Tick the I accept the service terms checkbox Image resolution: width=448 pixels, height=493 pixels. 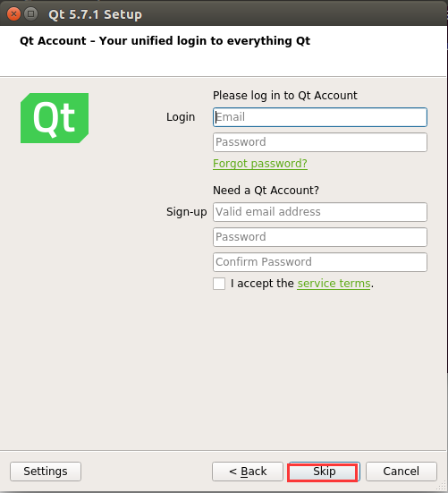pos(219,284)
